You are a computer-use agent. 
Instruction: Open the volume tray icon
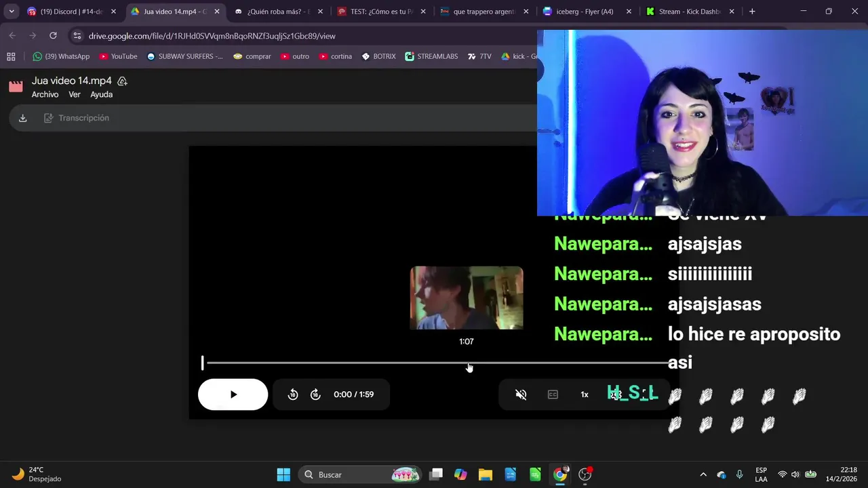[x=795, y=474]
